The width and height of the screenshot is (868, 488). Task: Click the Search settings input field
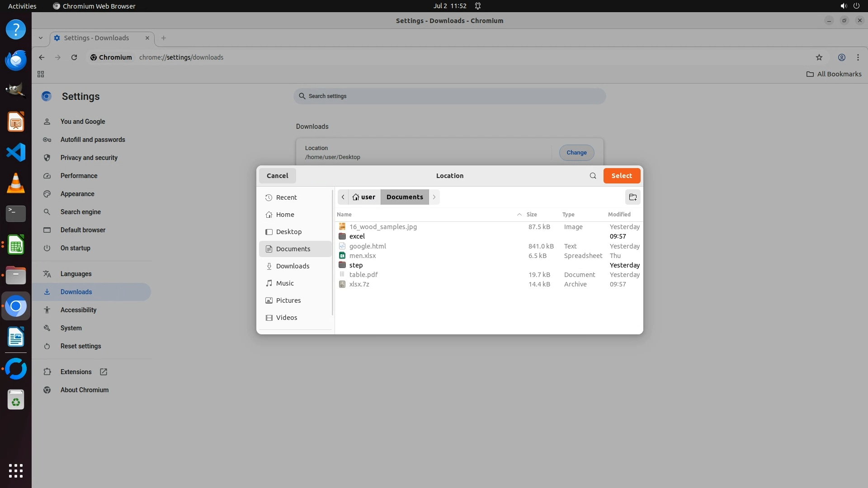[449, 96]
